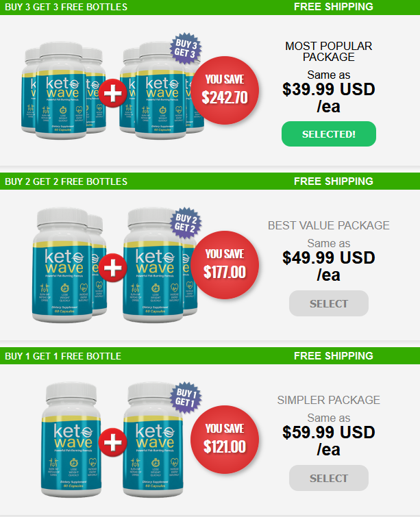Click the red plus icon in 3-bottle package

coord(113,93)
